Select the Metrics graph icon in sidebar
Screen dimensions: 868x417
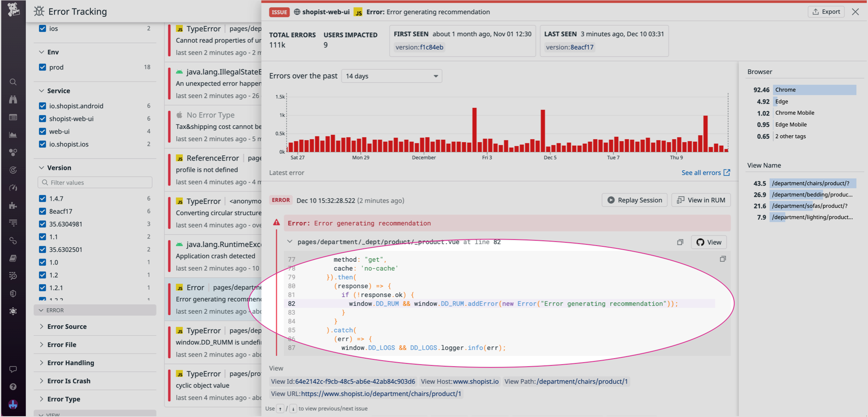[13, 134]
